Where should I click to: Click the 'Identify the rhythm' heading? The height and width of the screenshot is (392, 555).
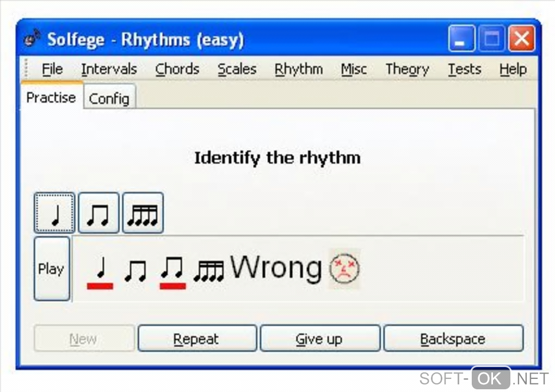tap(277, 158)
